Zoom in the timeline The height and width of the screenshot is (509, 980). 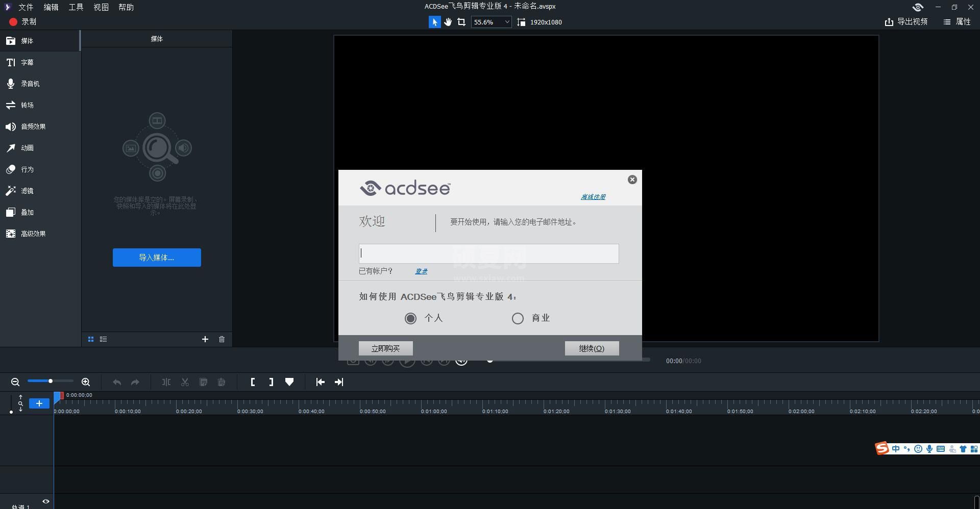pos(86,382)
